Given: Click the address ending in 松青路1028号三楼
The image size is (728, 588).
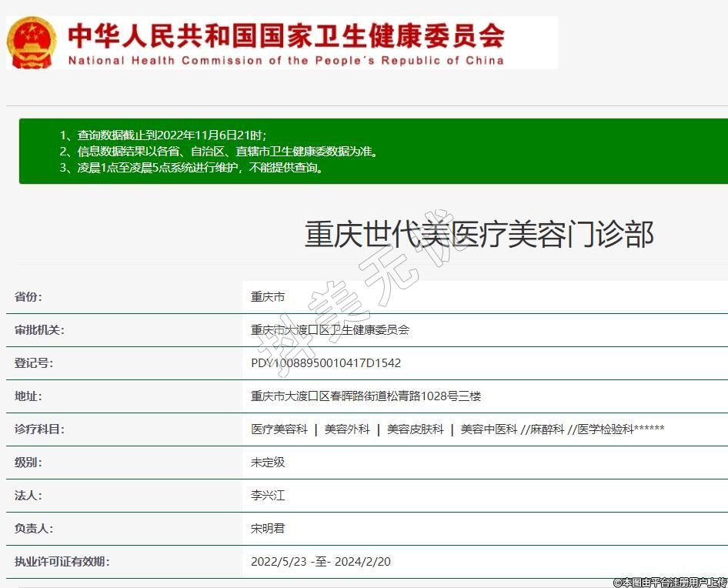Looking at the screenshot, I should pyautogui.click(x=366, y=396).
